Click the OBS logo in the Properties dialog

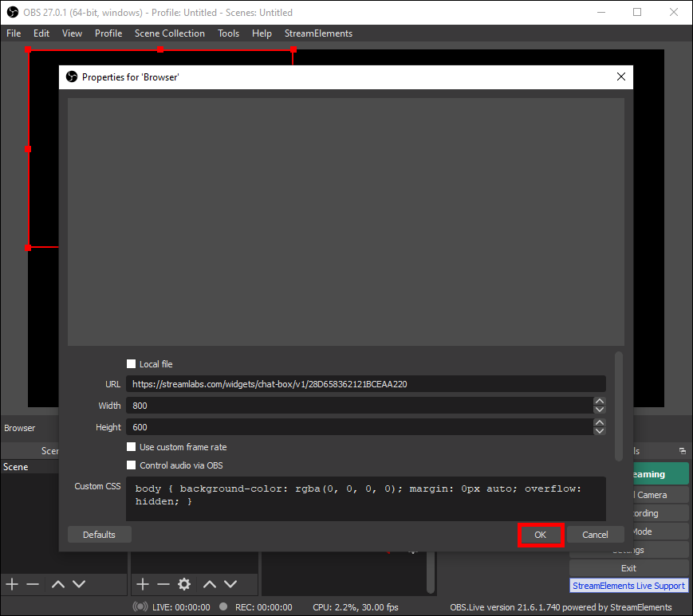[x=72, y=77]
